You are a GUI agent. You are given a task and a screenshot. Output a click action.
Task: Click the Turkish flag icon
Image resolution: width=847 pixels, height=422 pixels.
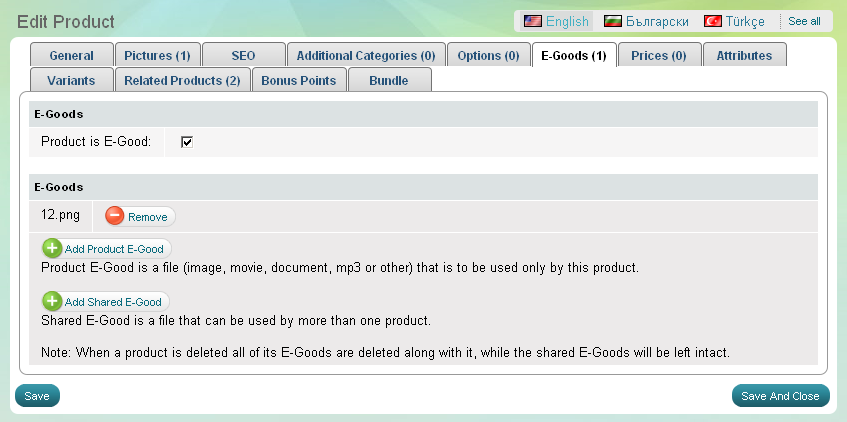713,21
